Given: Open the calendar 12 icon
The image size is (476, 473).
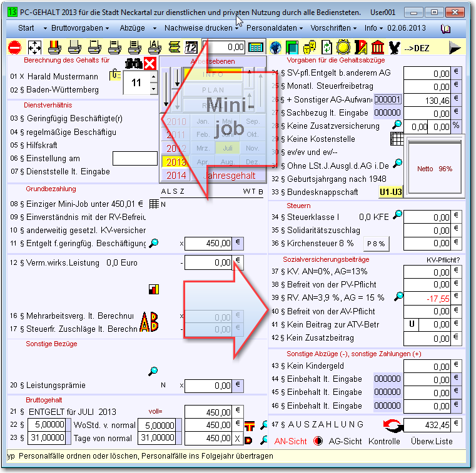Looking at the screenshot, I should (191, 47).
